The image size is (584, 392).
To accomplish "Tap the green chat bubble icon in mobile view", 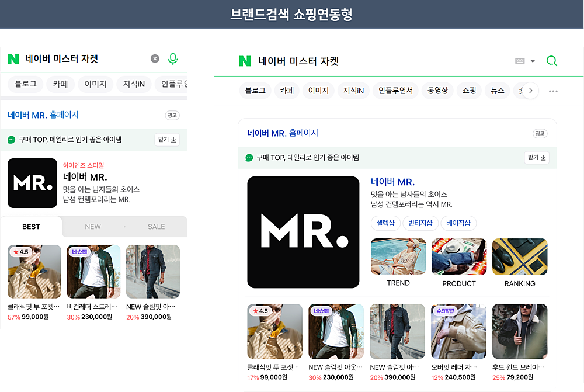I will (x=12, y=140).
